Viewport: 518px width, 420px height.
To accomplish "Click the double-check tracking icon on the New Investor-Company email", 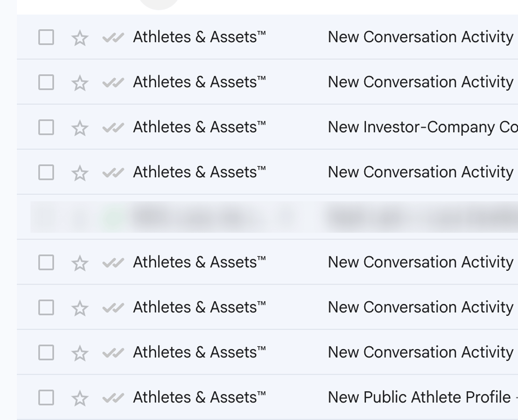I will 113,128.
